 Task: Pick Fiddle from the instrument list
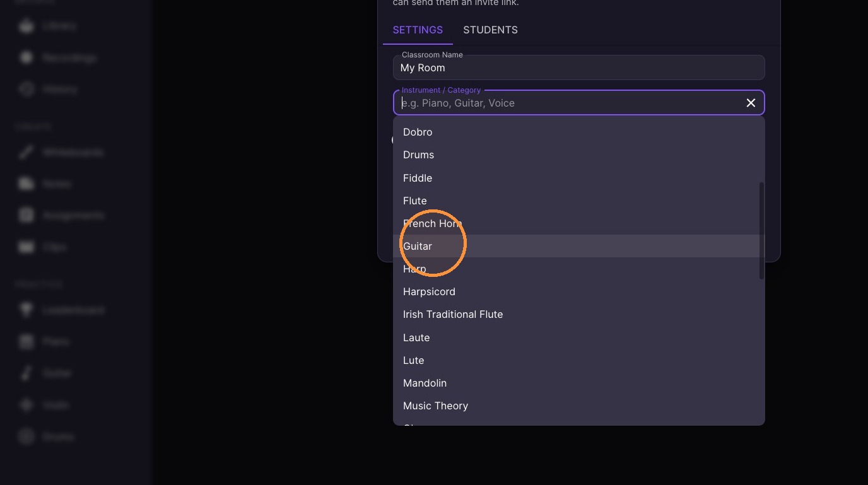click(x=578, y=178)
